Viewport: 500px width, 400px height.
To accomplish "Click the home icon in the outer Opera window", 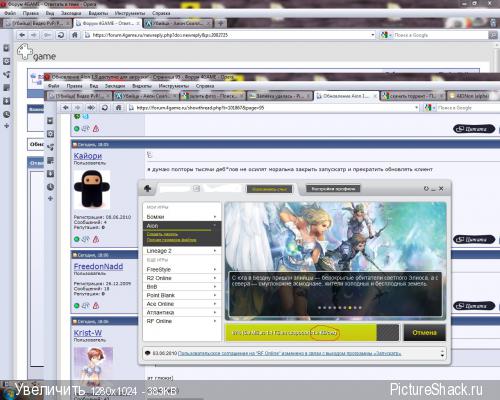I will point(75,35).
